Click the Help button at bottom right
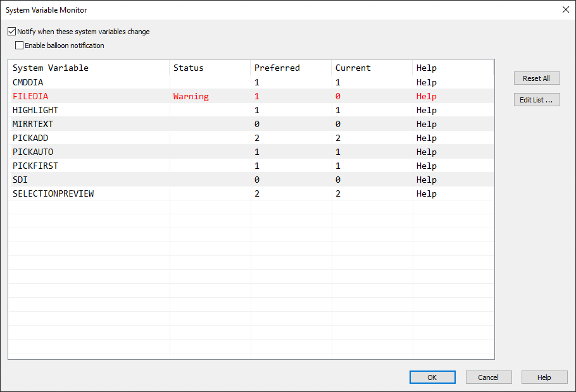Image resolution: width=576 pixels, height=392 pixels. pyautogui.click(x=544, y=377)
